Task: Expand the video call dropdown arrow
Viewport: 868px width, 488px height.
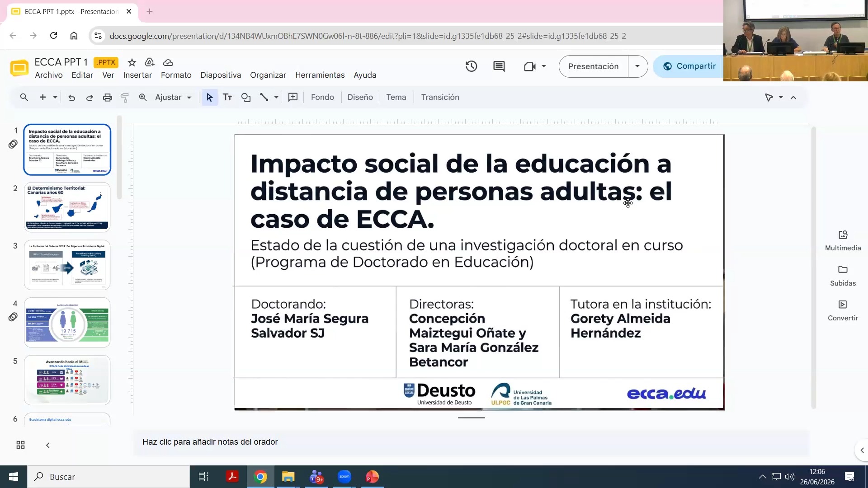Action: [544, 66]
